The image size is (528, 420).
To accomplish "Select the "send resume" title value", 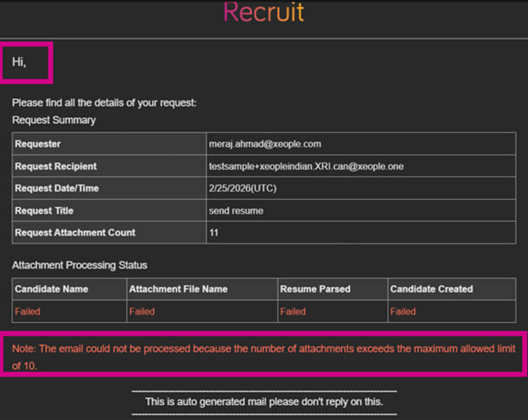I will tap(236, 210).
